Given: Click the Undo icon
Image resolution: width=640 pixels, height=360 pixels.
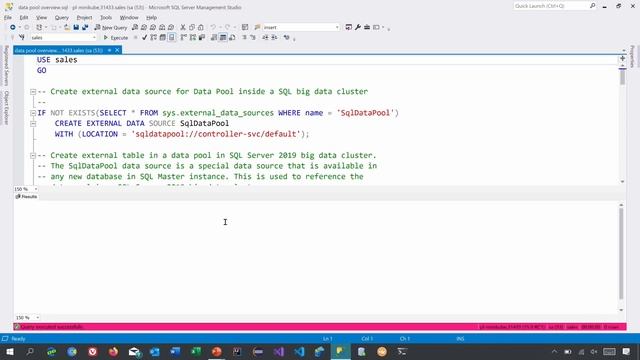Looking at the screenshot, I should coord(213,27).
